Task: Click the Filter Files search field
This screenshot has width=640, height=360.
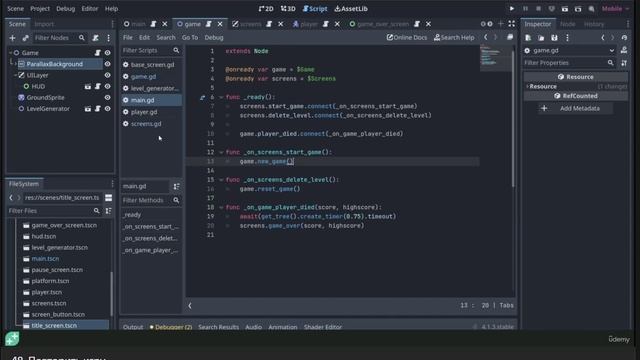Action: [x=54, y=211]
